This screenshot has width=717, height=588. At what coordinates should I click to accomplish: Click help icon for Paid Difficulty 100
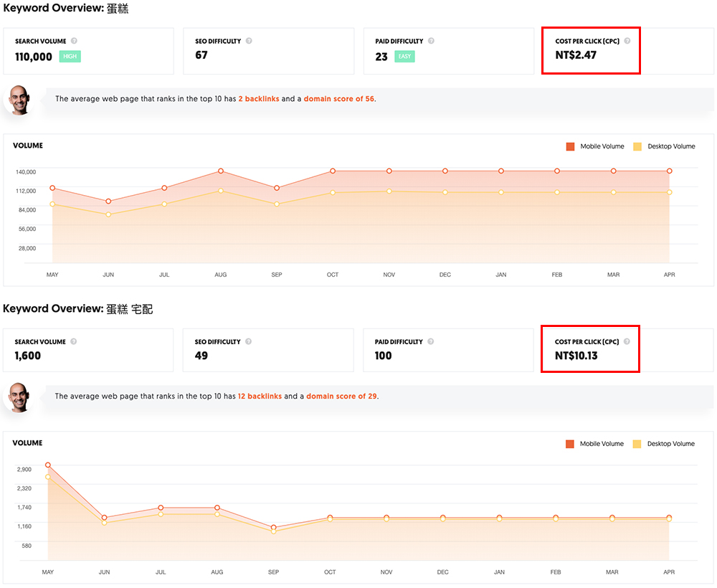[430, 342]
